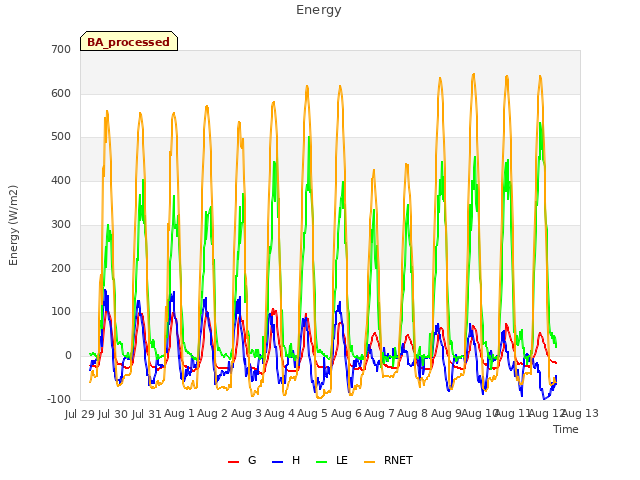
Task: Click the Aug 1 x-axis date label
Action: (x=179, y=413)
